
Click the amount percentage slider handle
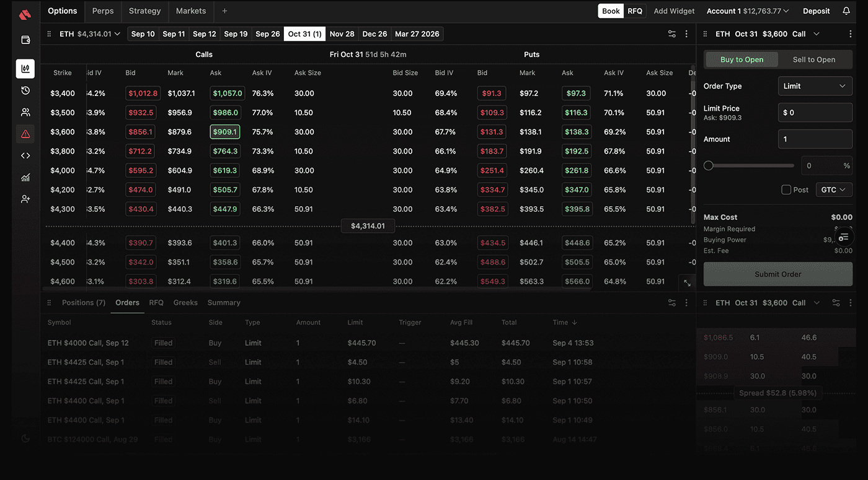pyautogui.click(x=709, y=165)
